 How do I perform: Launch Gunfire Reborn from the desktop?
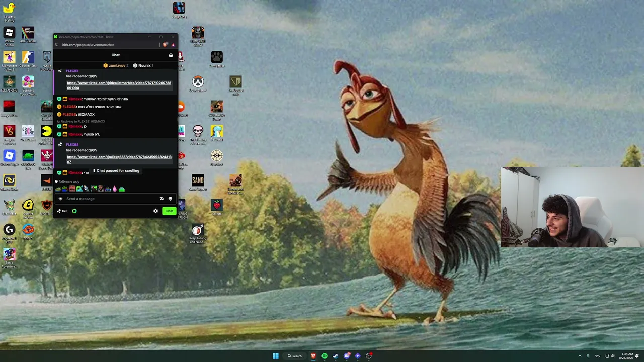28,208
